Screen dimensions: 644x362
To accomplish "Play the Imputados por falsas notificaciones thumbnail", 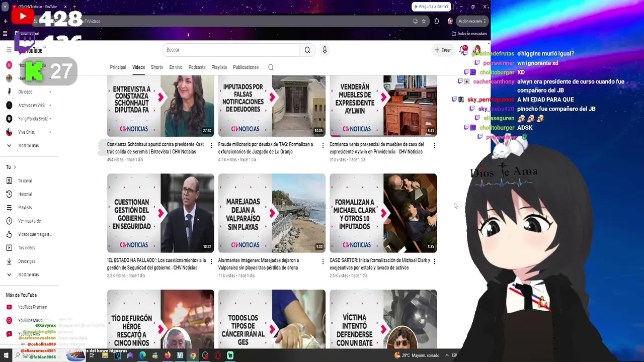I will [x=272, y=106].
